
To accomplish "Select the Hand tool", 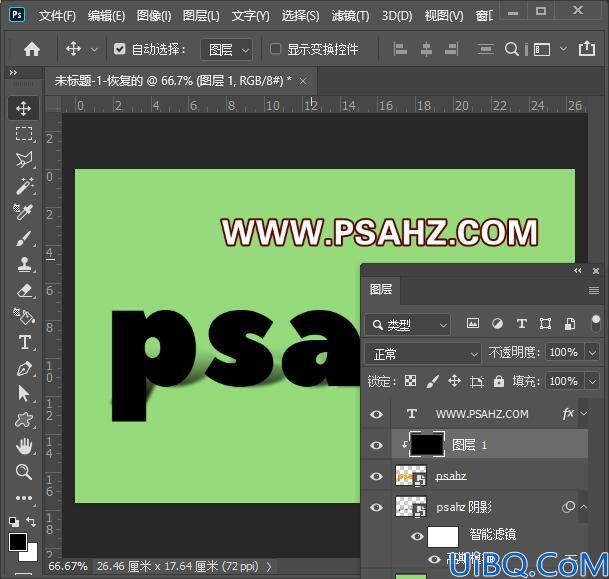I will pos(24,446).
